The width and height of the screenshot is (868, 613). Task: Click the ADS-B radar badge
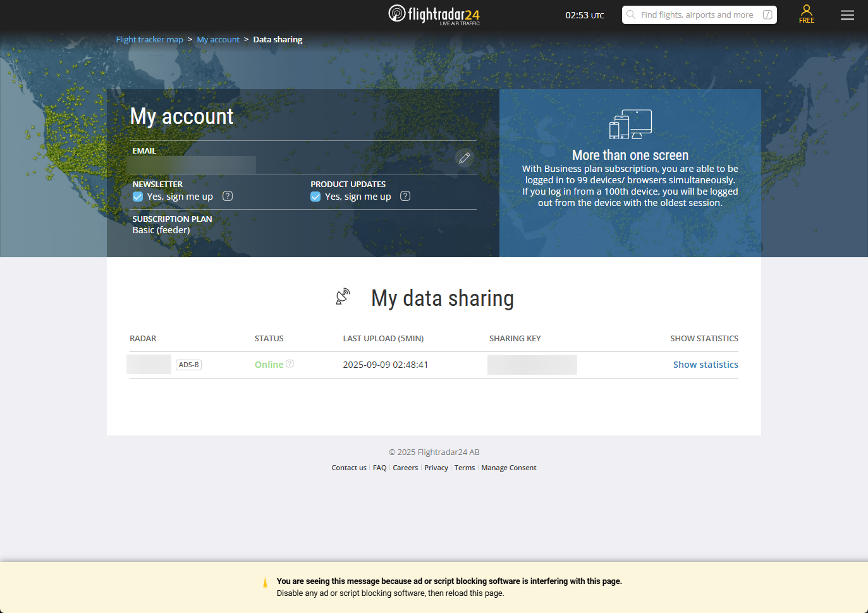tap(188, 365)
